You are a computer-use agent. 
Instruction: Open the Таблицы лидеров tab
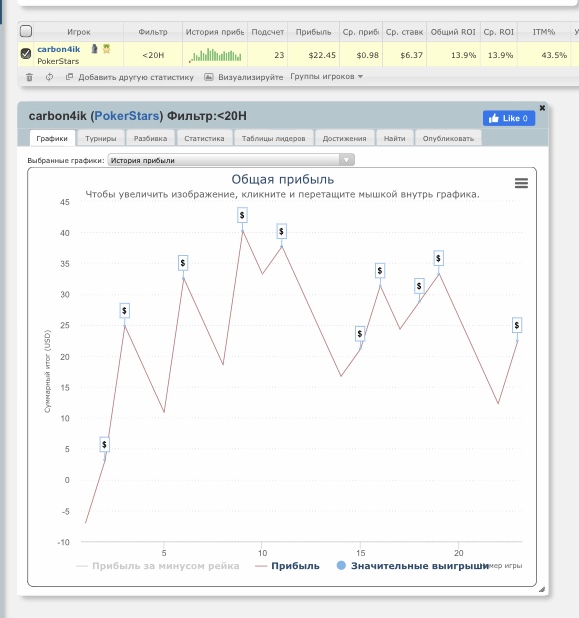point(274,138)
